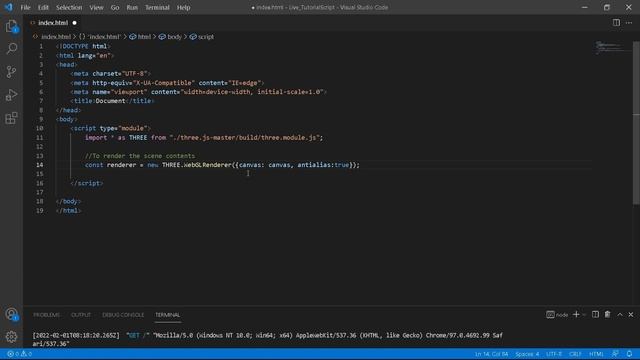Open notifications bell in status bar
The width and height of the screenshot is (640, 360).
(629, 354)
